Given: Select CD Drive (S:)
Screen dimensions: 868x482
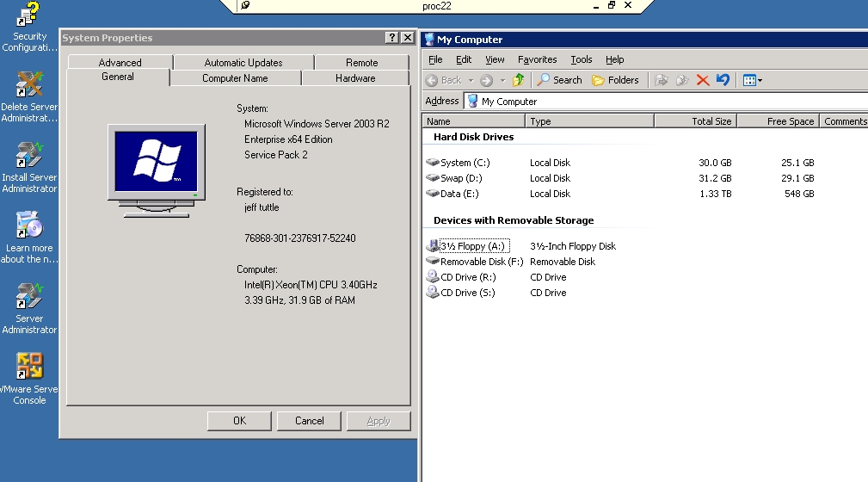Looking at the screenshot, I should click(x=460, y=293).
